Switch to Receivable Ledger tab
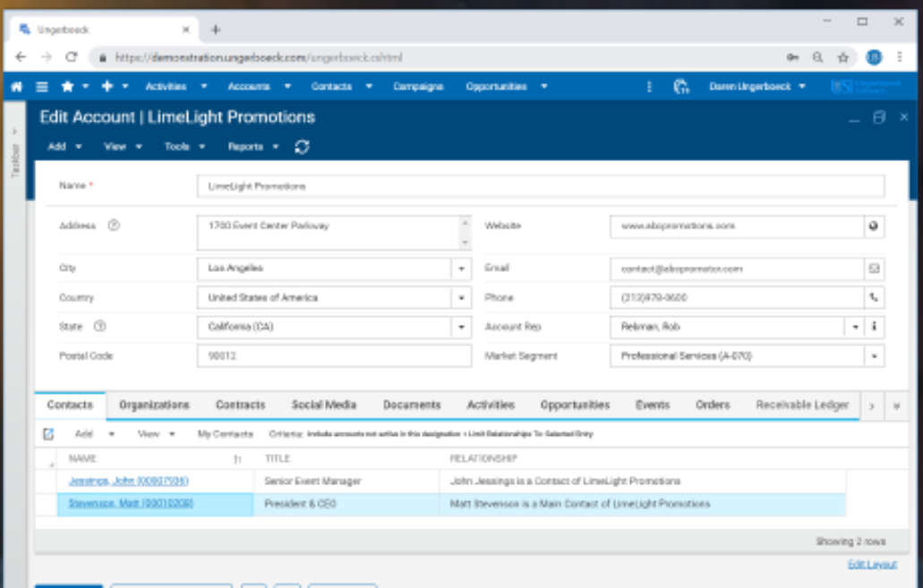The width and height of the screenshot is (923, 588). click(802, 405)
